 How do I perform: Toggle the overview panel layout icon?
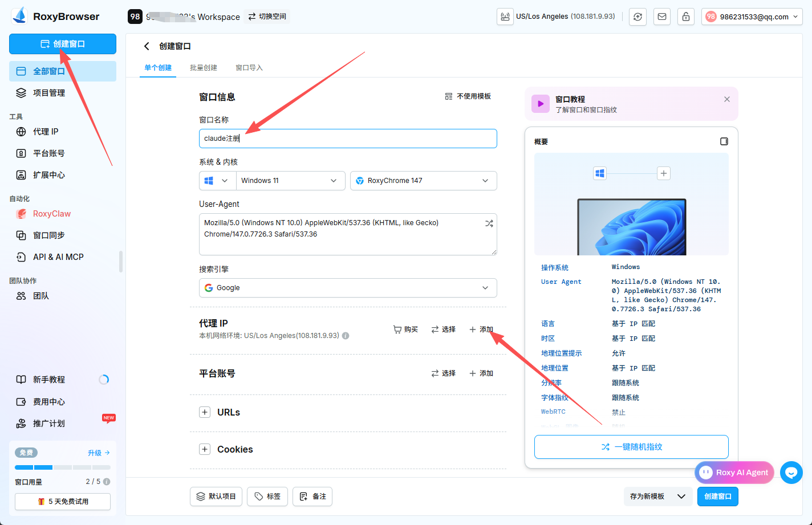tap(724, 141)
